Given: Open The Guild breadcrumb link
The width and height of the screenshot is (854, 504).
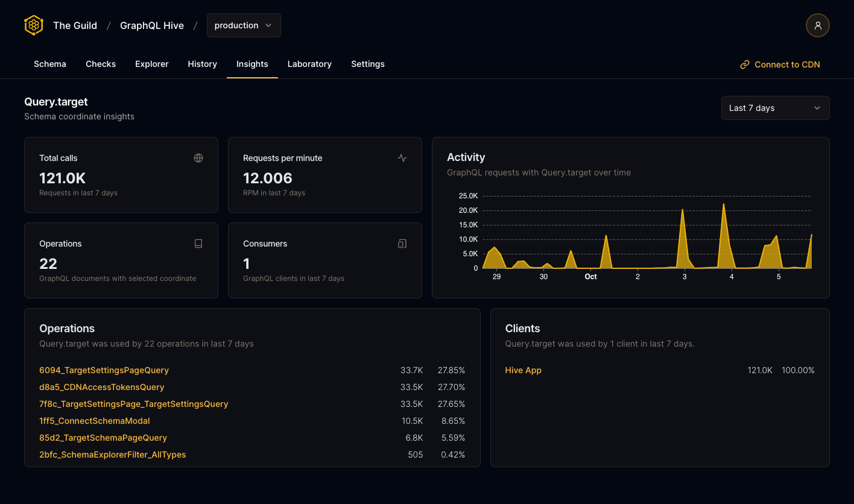Looking at the screenshot, I should (75, 25).
